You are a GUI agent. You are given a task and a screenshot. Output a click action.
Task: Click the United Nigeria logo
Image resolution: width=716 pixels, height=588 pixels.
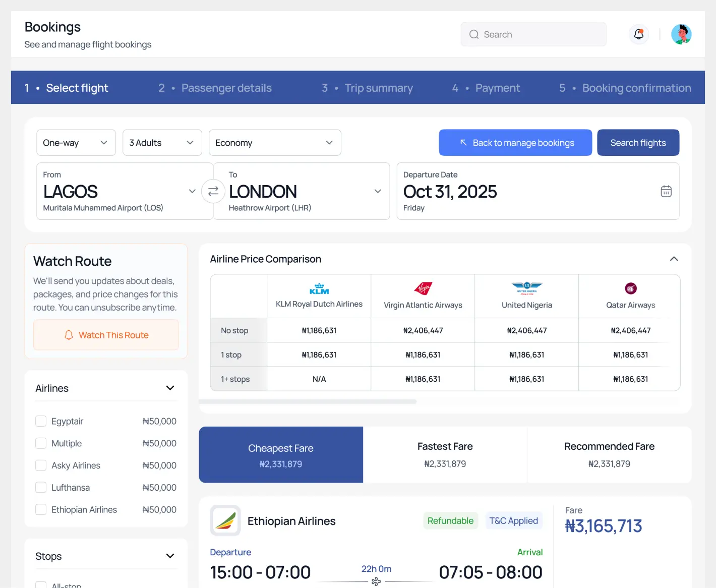[x=527, y=288]
